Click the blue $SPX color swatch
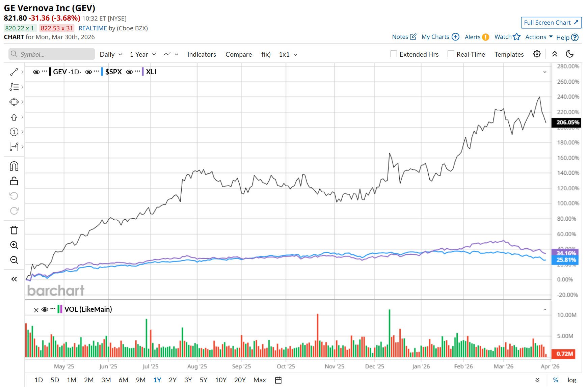The width and height of the screenshot is (588, 387). pyautogui.click(x=102, y=72)
